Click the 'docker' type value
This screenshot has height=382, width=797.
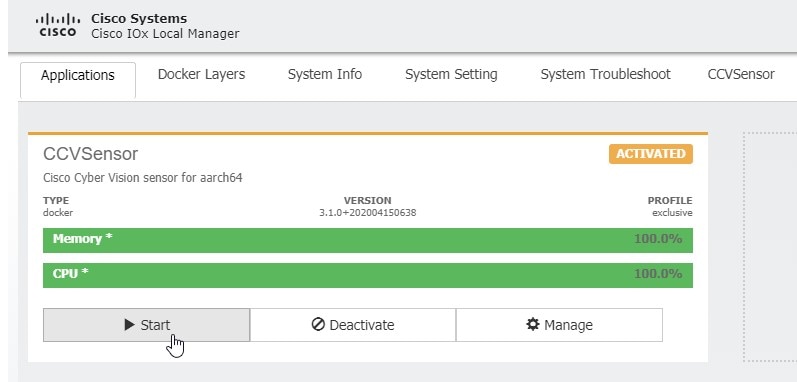pos(58,213)
